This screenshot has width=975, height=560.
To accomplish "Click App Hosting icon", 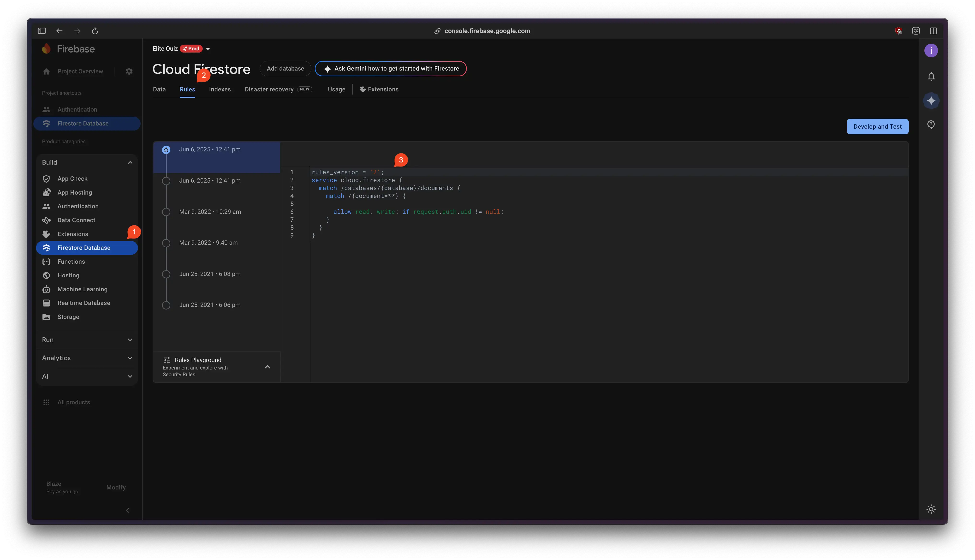I will pos(47,193).
